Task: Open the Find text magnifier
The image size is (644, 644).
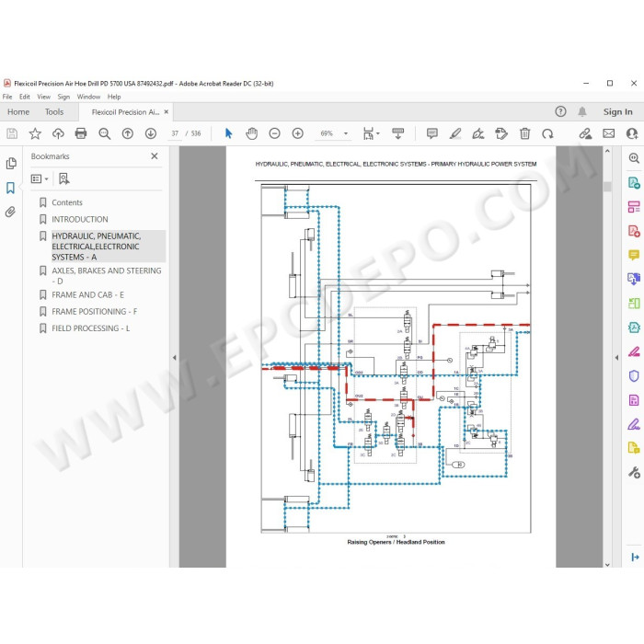Action: [x=104, y=133]
